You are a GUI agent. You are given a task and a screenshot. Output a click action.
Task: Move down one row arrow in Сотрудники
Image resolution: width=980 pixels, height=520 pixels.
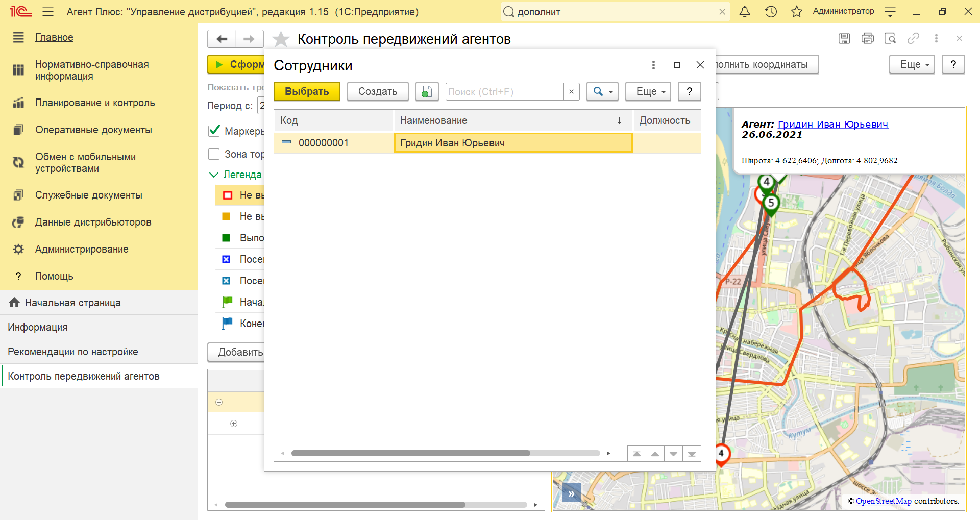coord(673,454)
